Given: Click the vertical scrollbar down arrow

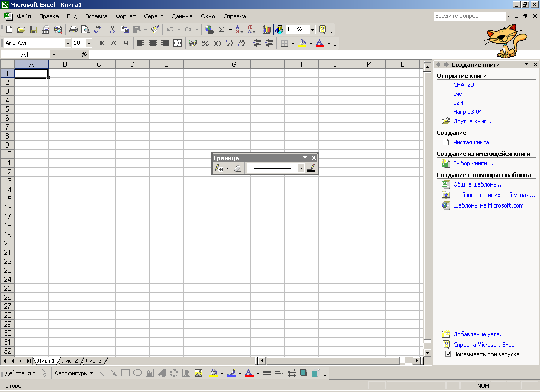Looking at the screenshot, I should click(427, 353).
